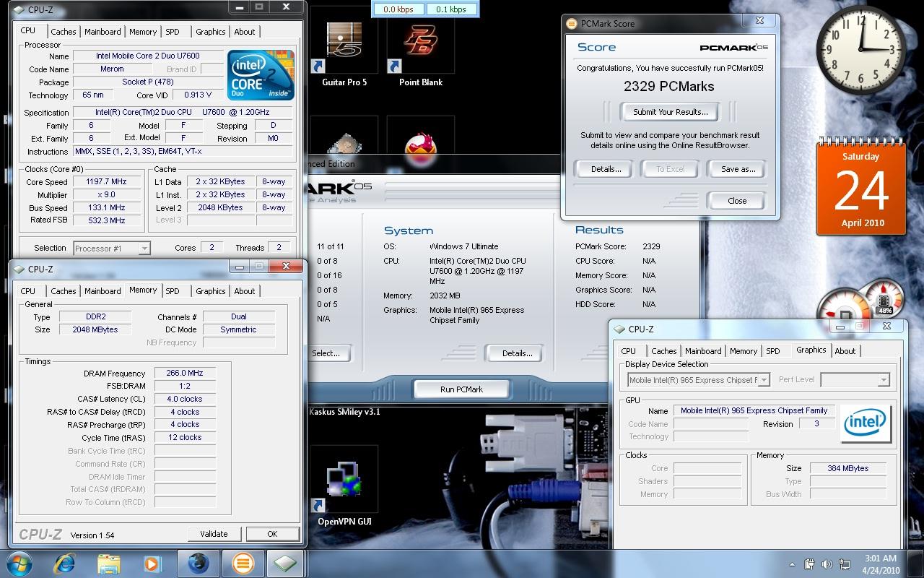
Task: Click the Windows Start orb
Action: (x=19, y=564)
